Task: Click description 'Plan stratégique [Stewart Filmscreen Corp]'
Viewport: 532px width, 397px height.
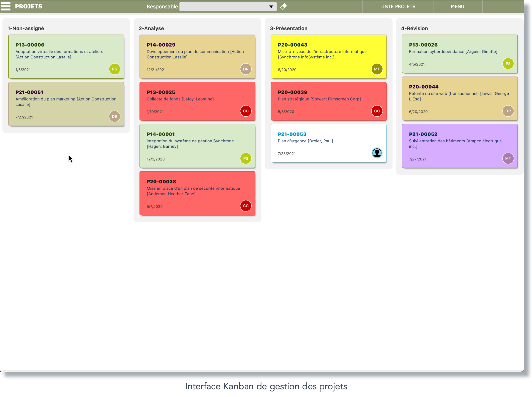Action: click(319, 99)
